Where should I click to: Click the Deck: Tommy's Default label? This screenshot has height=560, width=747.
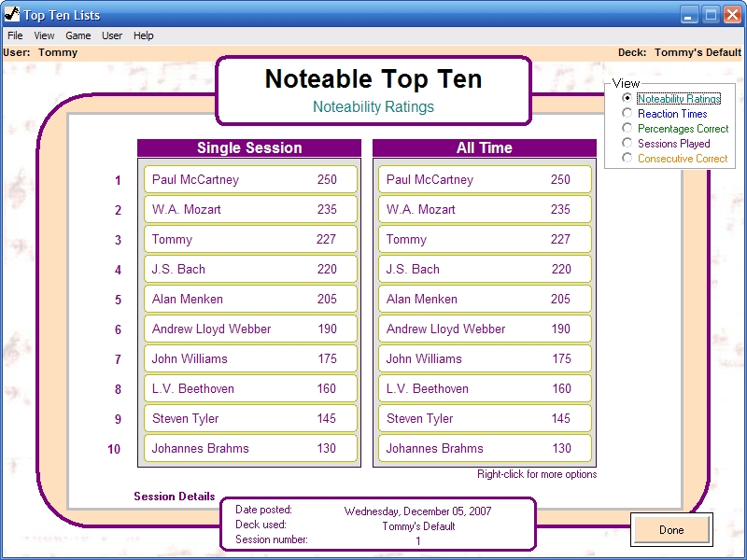[680, 52]
